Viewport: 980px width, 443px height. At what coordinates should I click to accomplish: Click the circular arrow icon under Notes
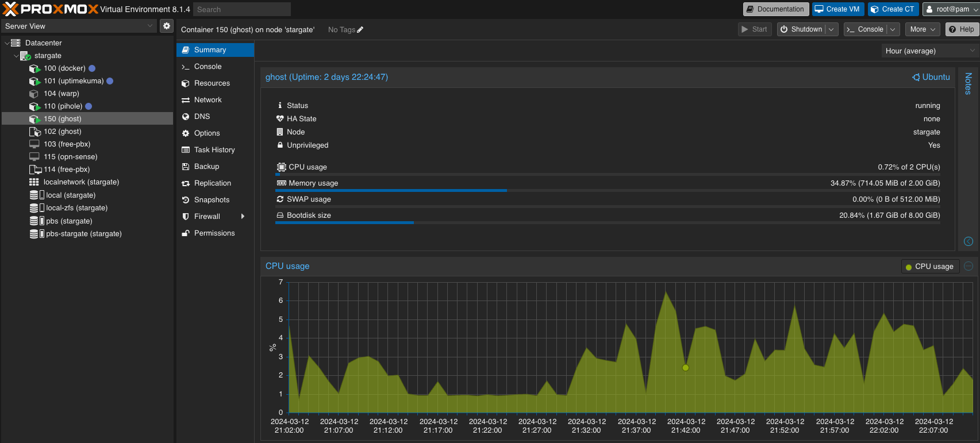[x=969, y=241]
